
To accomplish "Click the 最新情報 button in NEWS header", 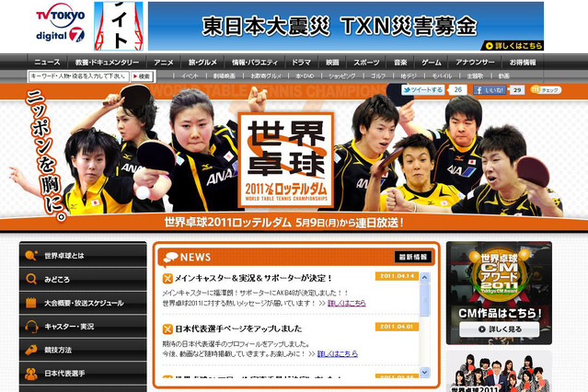I will [x=413, y=257].
